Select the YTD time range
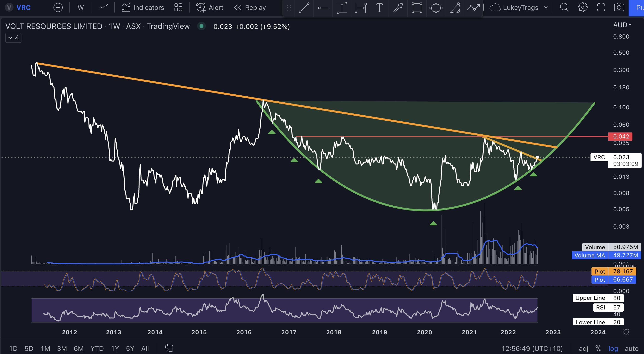 (x=97, y=348)
